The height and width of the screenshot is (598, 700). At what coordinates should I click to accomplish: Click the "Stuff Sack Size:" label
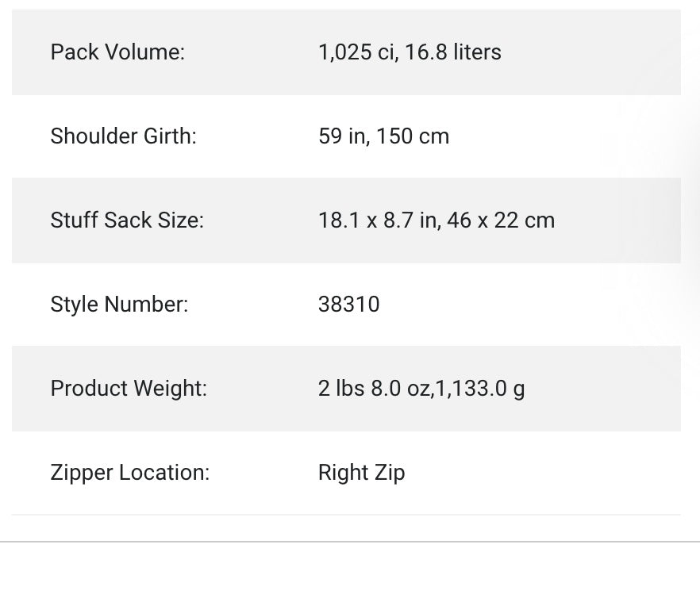127,220
